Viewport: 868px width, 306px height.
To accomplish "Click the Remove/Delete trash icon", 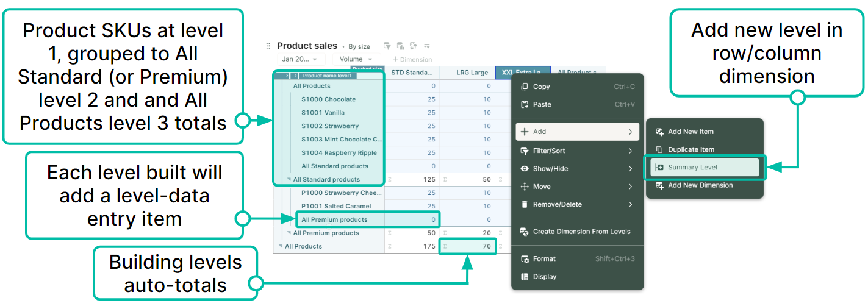I will click(x=524, y=204).
